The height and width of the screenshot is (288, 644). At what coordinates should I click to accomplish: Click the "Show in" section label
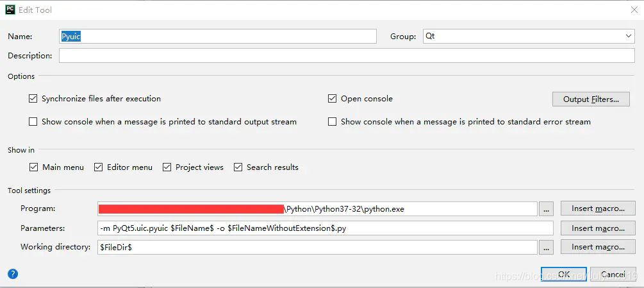(21, 150)
